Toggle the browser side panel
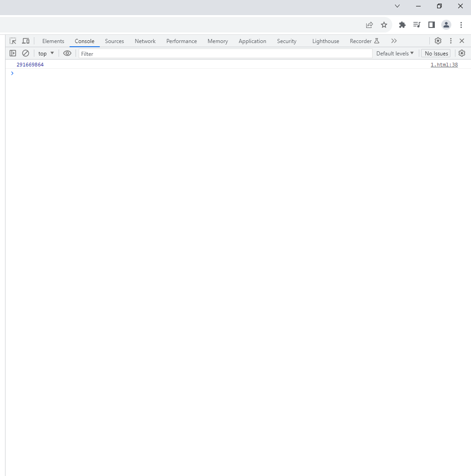 pos(431,25)
